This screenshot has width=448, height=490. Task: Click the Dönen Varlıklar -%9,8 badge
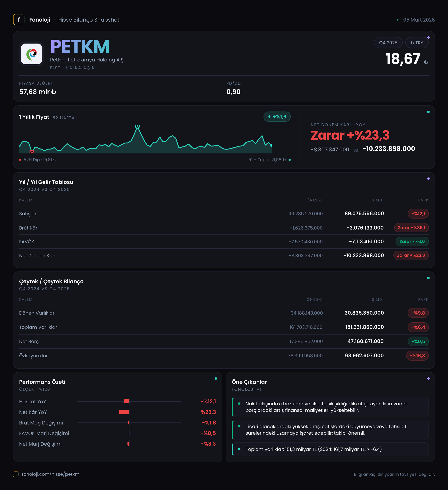tap(418, 313)
